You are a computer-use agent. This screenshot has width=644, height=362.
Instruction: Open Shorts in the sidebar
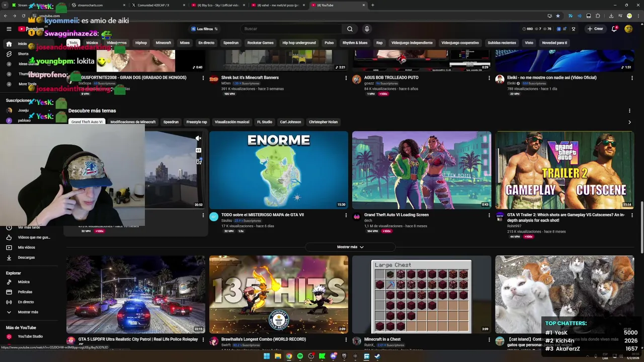(23, 54)
